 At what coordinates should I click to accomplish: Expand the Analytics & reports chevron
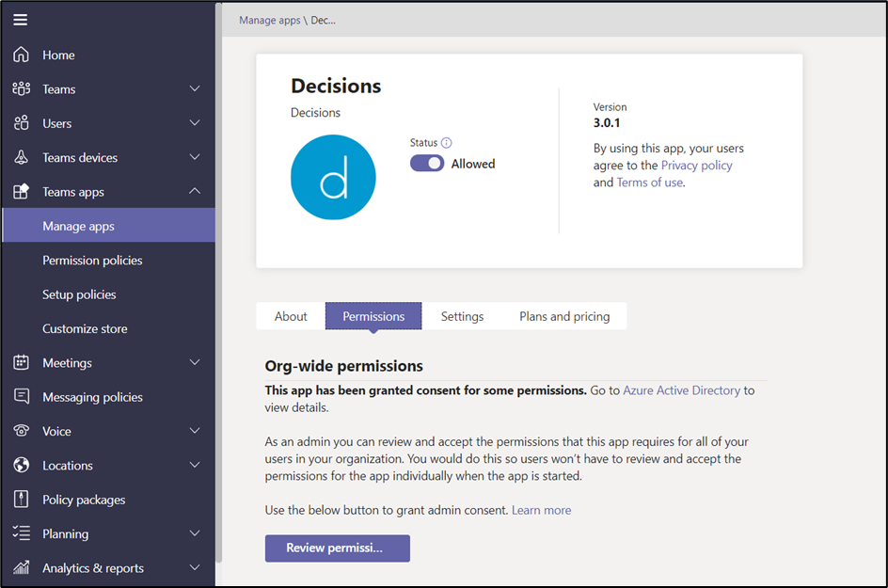(x=194, y=567)
